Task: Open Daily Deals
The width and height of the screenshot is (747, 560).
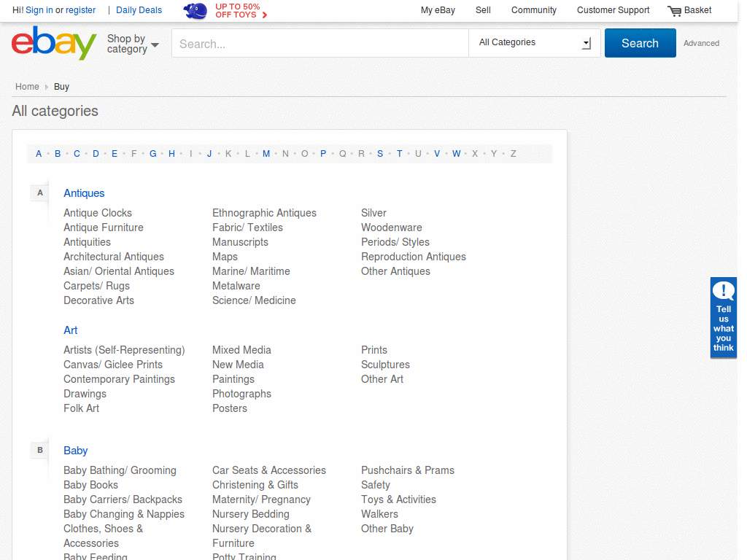Action: coord(139,10)
